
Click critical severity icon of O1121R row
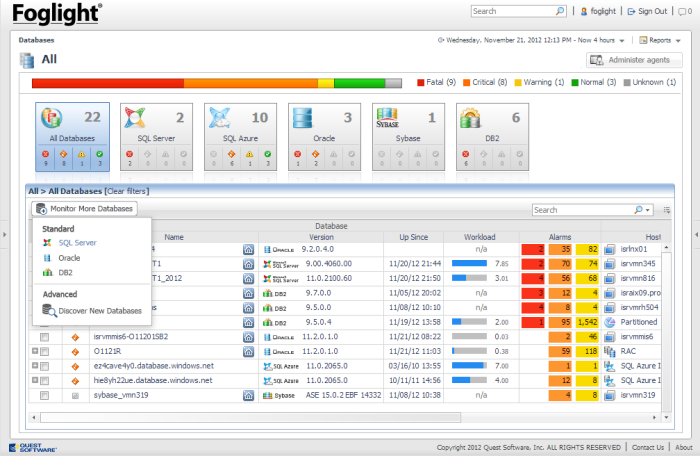pos(75,352)
